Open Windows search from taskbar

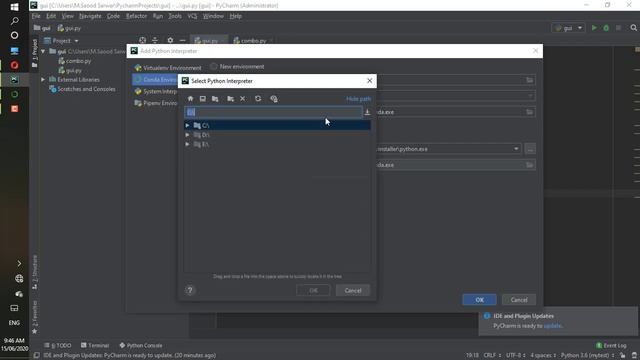coord(14,21)
